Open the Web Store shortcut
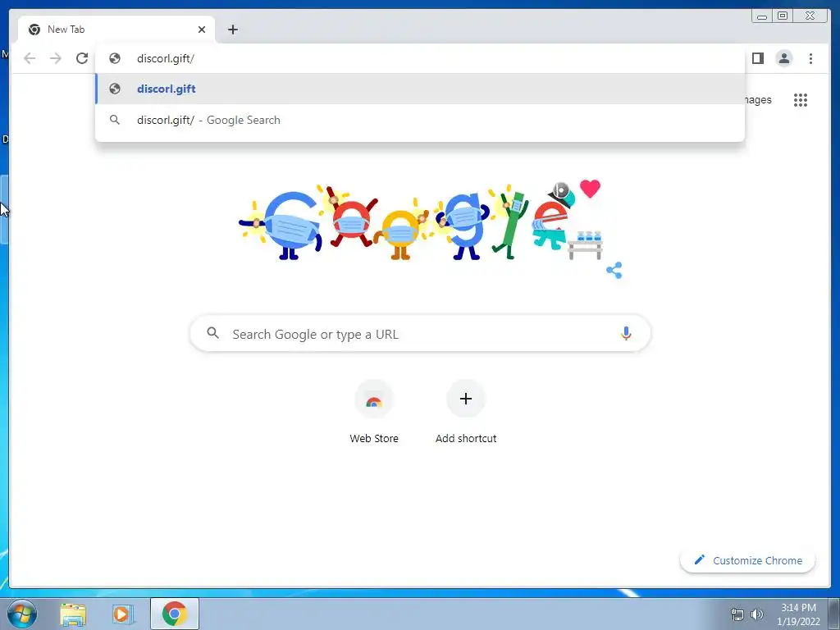The width and height of the screenshot is (840, 630). (x=374, y=413)
